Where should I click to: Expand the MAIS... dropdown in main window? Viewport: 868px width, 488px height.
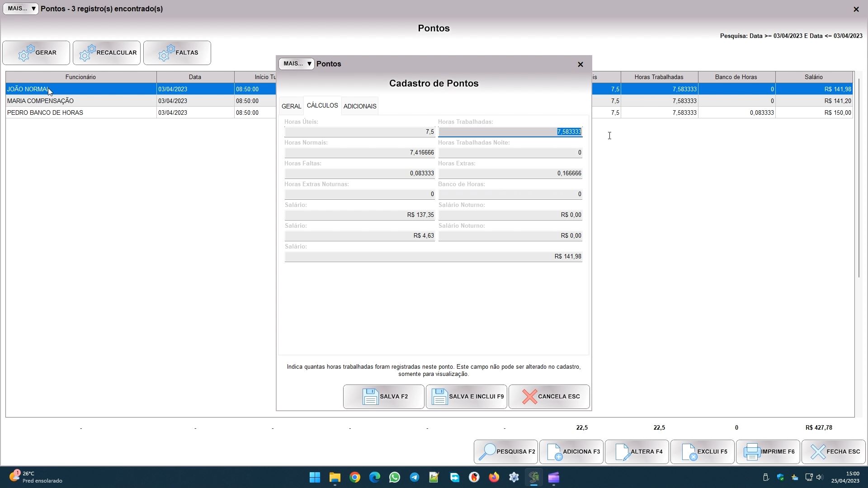pyautogui.click(x=21, y=9)
